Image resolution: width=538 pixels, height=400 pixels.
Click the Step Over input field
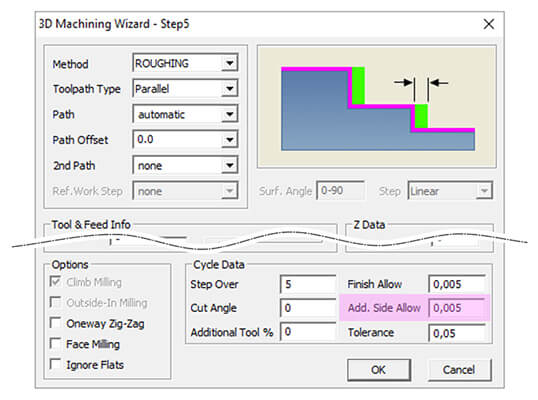pyautogui.click(x=308, y=284)
